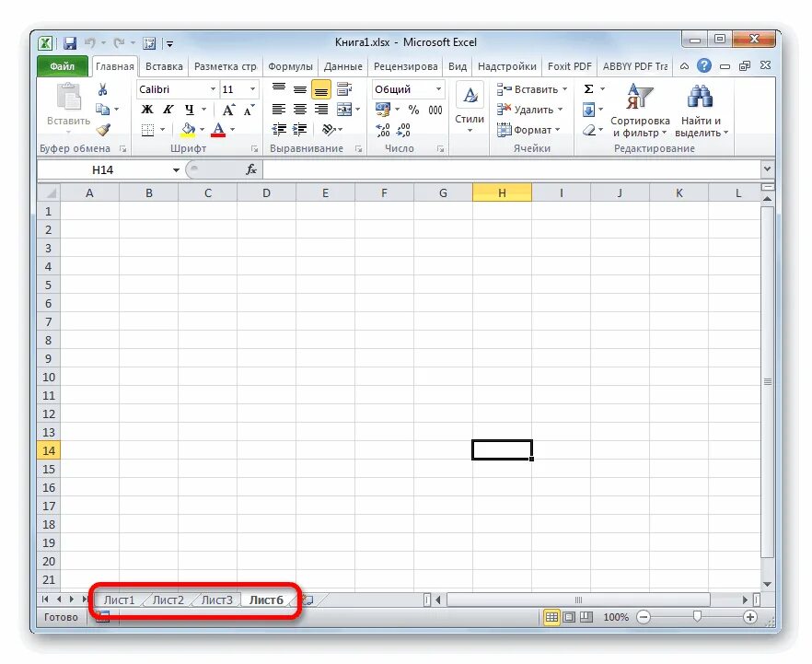Select the Лист2 sheet tab
The height and width of the screenshot is (664, 812).
coord(168,600)
